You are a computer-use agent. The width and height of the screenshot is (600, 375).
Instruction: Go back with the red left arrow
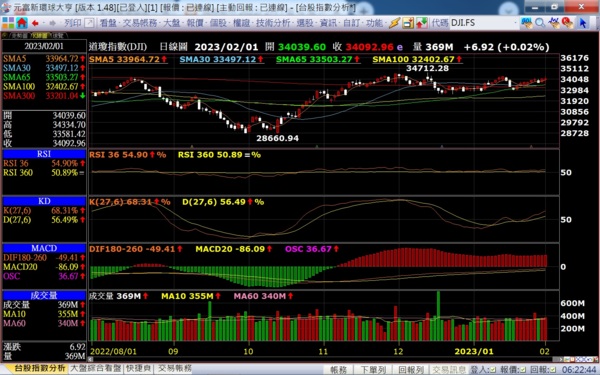35,23
